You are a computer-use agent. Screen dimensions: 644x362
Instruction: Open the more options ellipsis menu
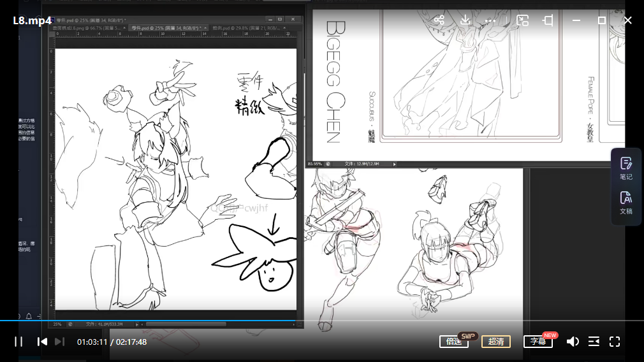click(490, 20)
